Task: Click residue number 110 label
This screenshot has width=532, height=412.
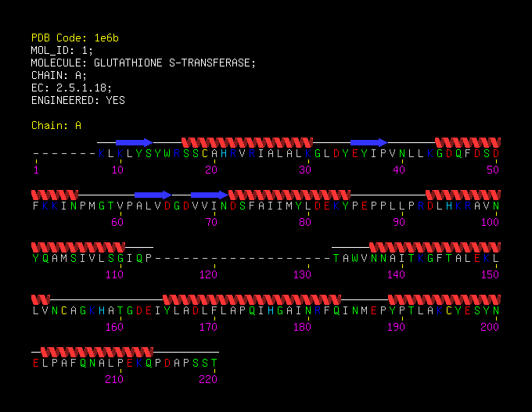Action: click(115, 274)
